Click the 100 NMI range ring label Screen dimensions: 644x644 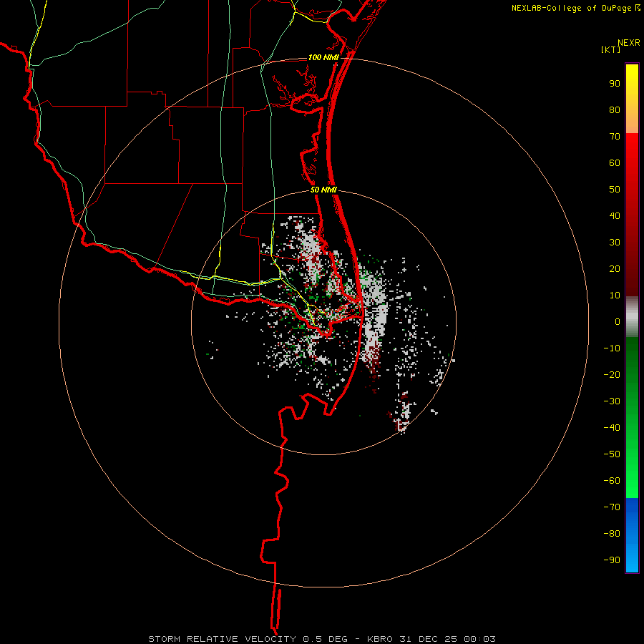tap(323, 57)
